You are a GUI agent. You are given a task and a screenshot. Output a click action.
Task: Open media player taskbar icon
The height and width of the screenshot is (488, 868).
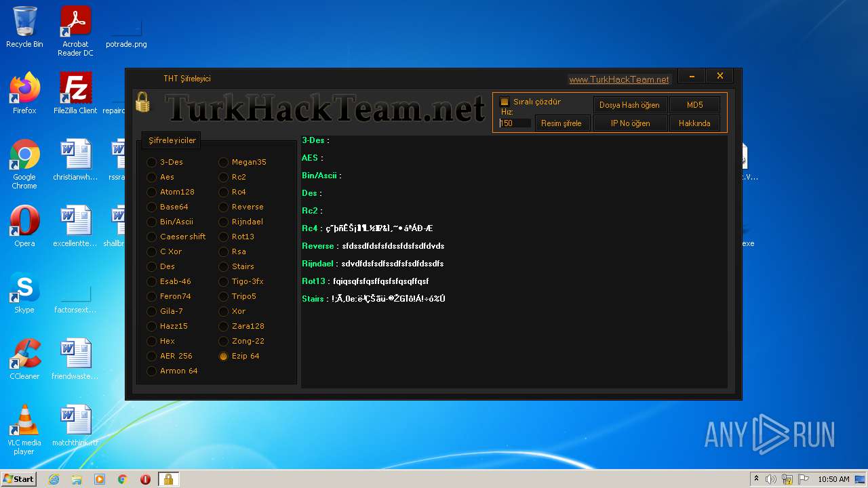click(100, 479)
